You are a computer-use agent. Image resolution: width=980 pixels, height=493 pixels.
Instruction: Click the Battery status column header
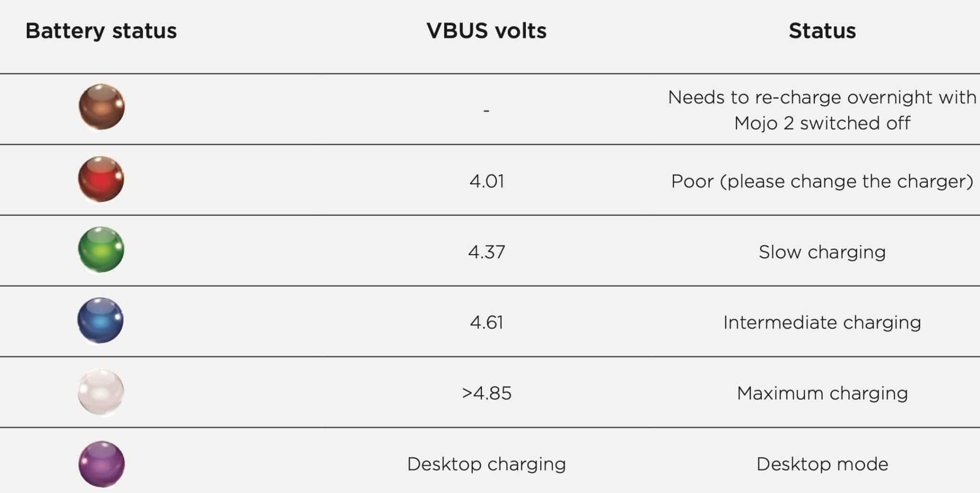[101, 31]
